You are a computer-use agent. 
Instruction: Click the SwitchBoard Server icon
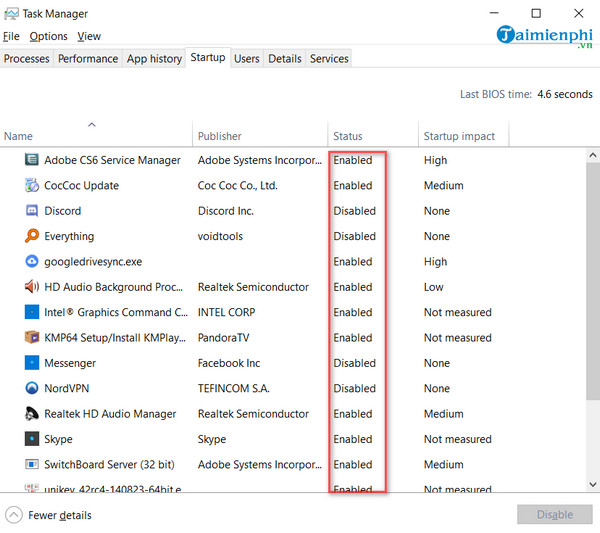(x=31, y=464)
